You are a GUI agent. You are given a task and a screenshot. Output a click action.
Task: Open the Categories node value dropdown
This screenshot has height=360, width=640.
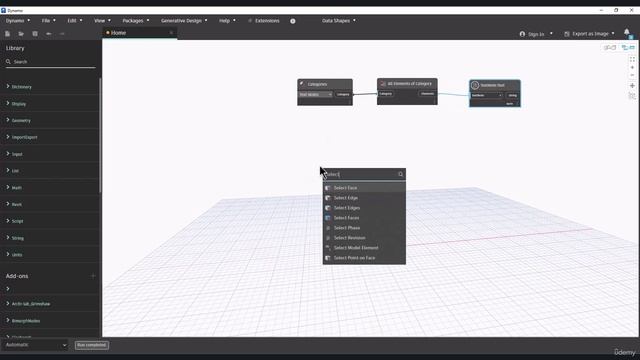tap(316, 95)
